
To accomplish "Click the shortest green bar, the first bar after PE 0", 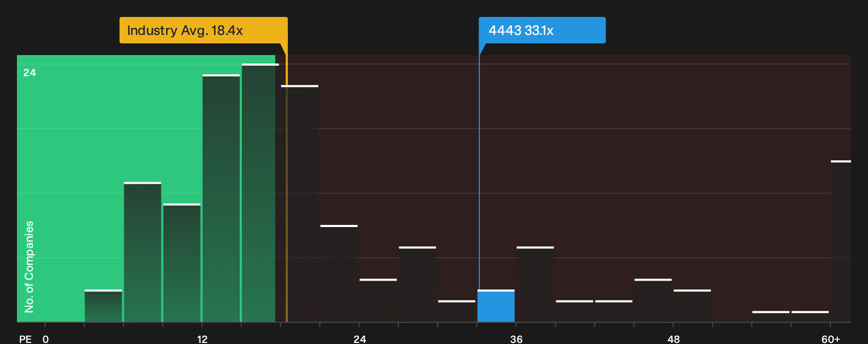I will tap(103, 306).
